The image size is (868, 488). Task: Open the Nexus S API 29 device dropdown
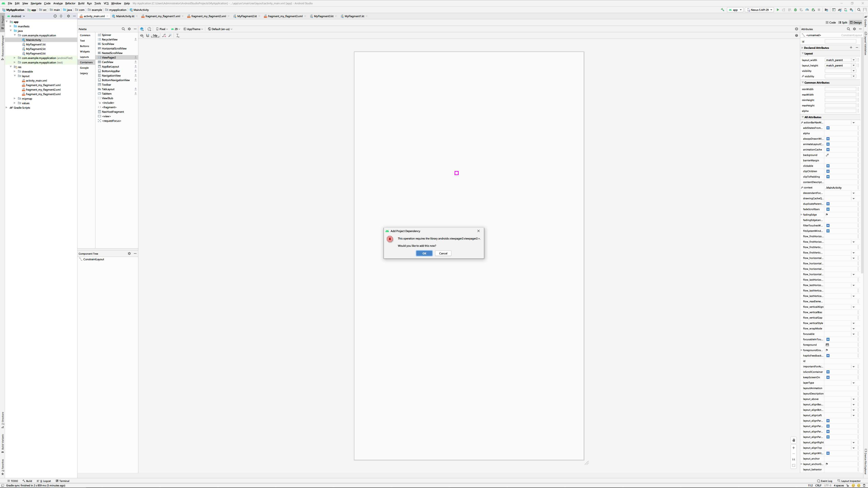(759, 10)
